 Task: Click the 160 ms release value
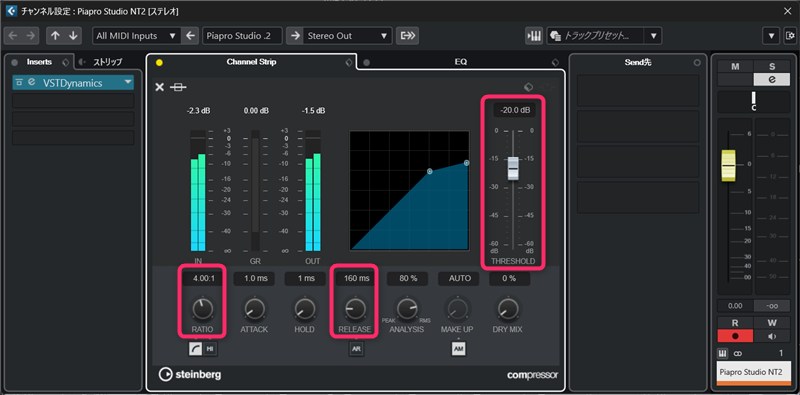point(356,279)
